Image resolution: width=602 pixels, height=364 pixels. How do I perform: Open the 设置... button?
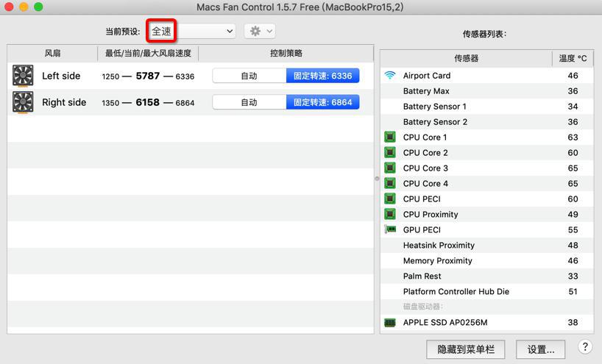point(541,349)
